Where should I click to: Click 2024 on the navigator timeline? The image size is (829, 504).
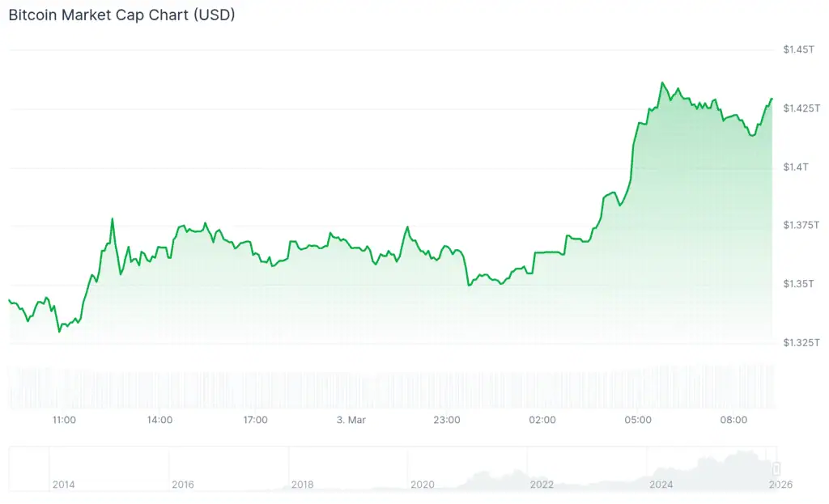pos(661,485)
